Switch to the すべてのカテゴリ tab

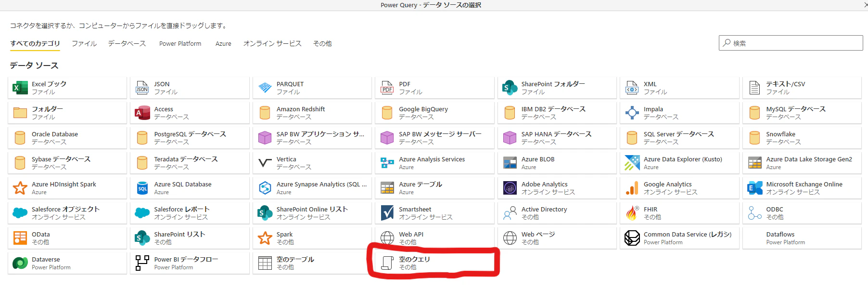(35, 43)
